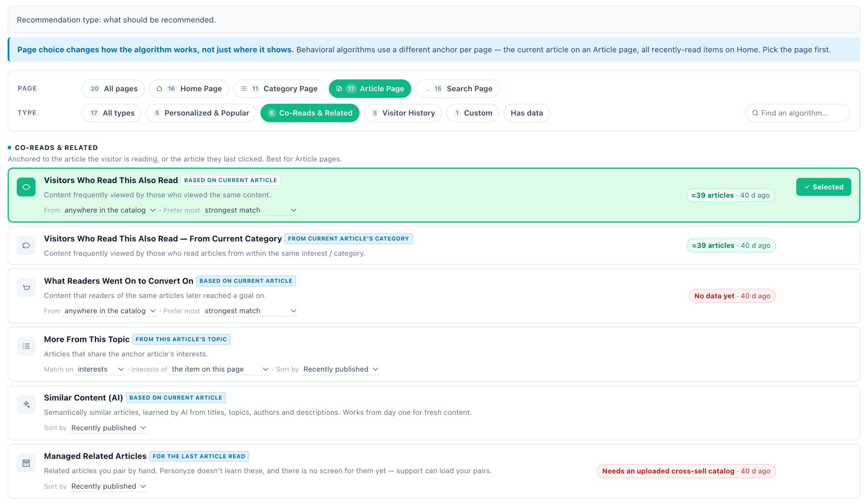Click the sparkle icon for Similar Content (AI)

26,404
